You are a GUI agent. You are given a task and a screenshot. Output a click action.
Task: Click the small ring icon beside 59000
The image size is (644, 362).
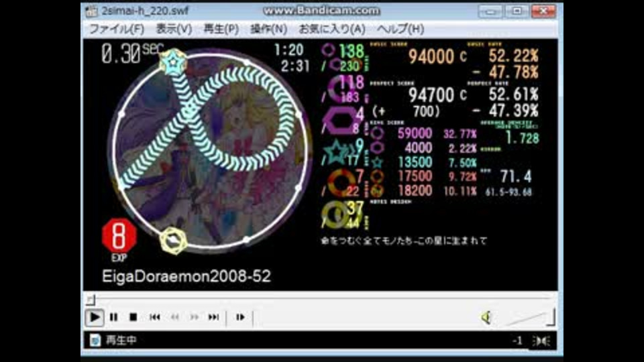click(377, 133)
